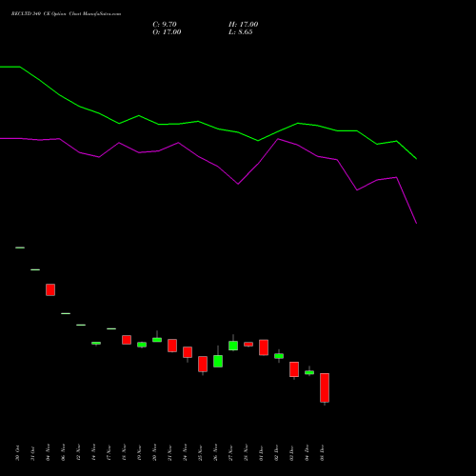Select the large red candle for 08 Dec
The image size is (476, 476).
[325, 387]
